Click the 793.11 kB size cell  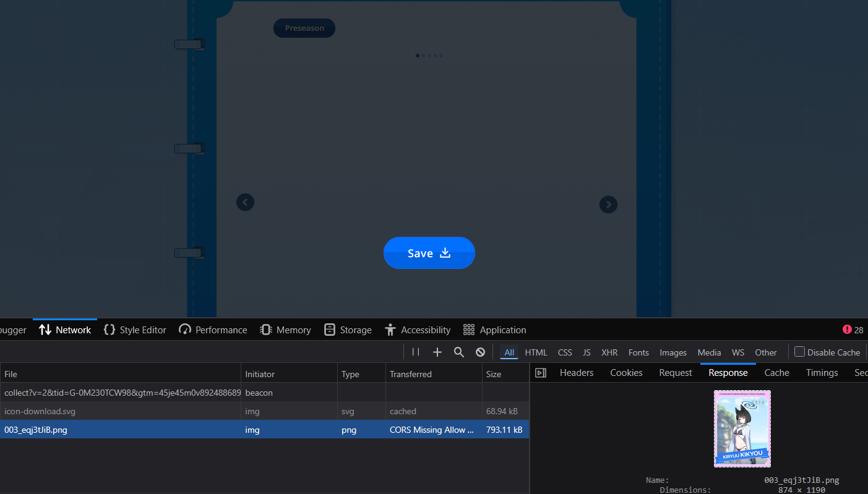pos(504,430)
